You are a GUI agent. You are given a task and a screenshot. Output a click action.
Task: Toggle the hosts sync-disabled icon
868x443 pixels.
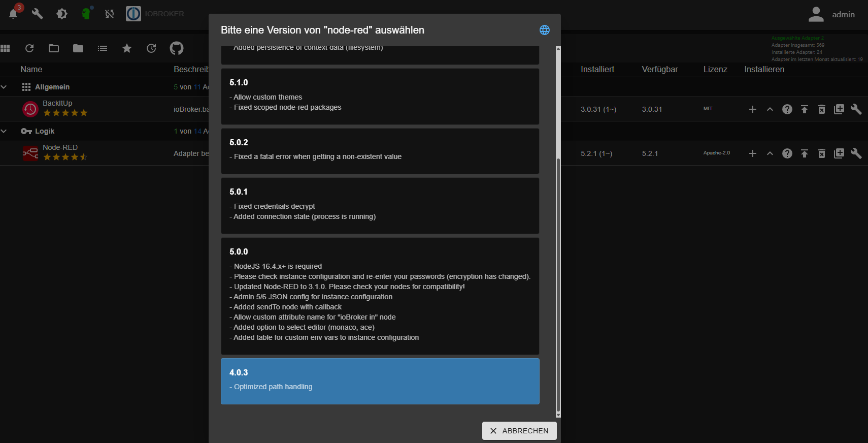(109, 14)
